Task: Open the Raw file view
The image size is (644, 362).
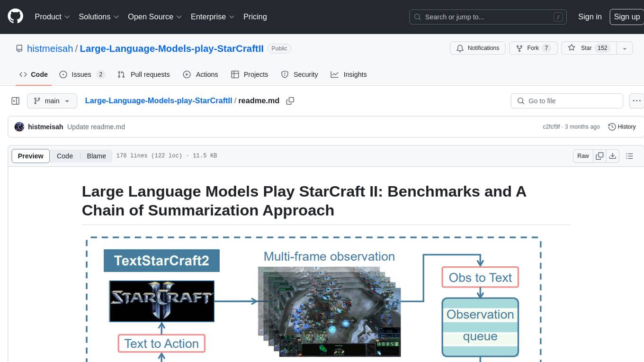Action: 583,156
